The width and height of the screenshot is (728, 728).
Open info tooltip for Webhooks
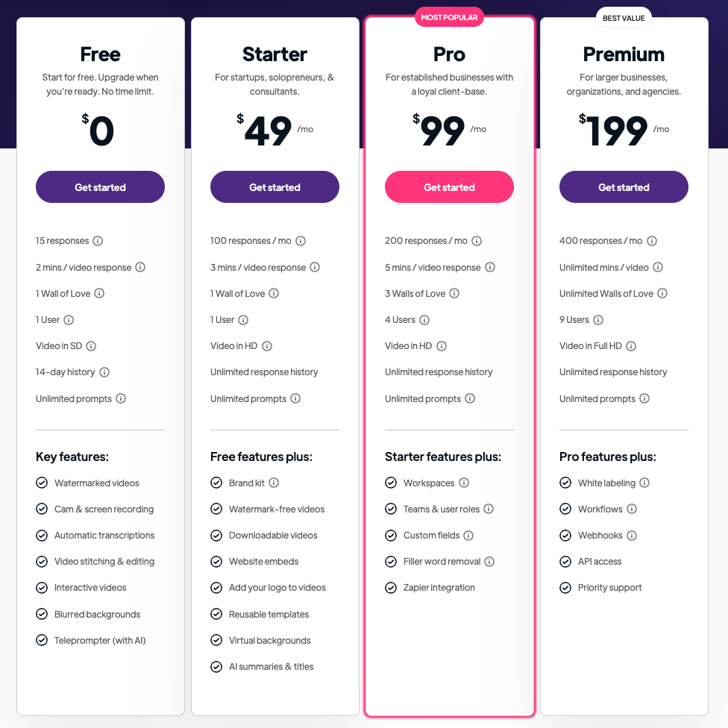point(632,536)
